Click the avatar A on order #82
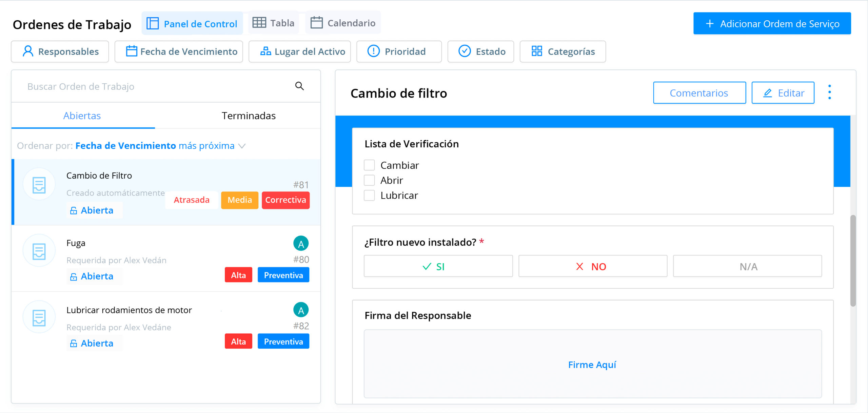The image size is (868, 413). [x=301, y=310]
